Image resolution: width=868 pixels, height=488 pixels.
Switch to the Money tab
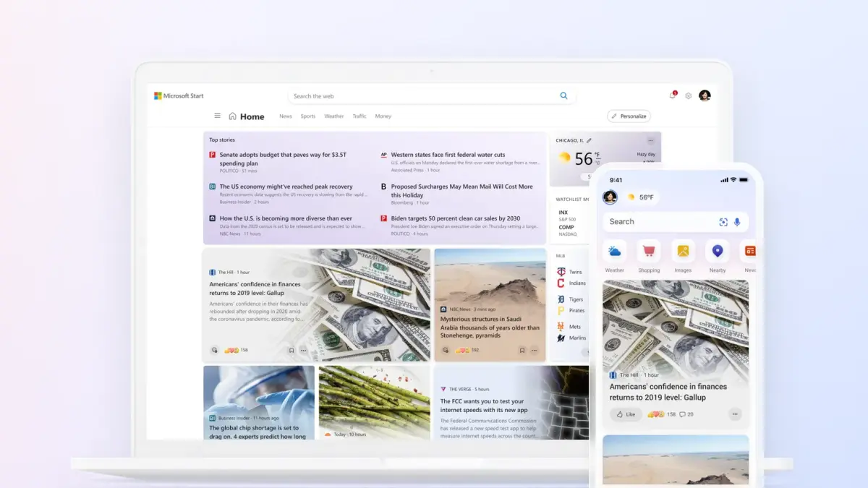click(383, 116)
